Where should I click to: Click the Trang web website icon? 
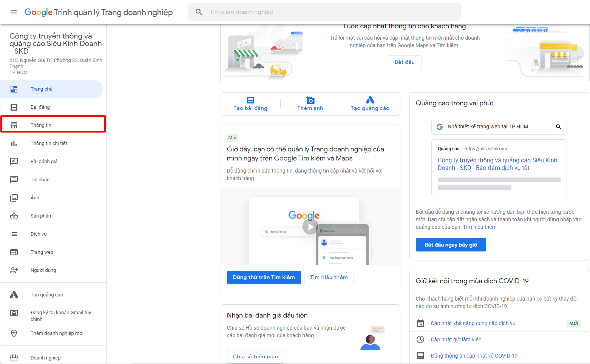(14, 252)
